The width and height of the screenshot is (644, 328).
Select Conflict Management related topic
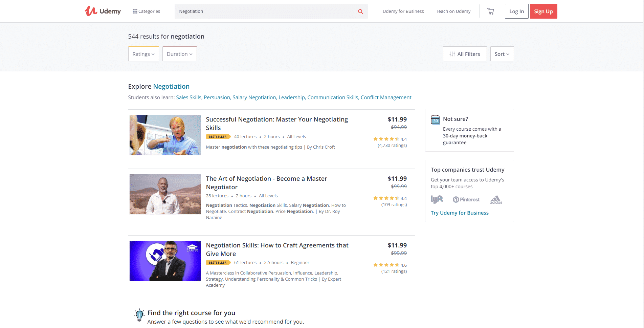[x=386, y=97]
